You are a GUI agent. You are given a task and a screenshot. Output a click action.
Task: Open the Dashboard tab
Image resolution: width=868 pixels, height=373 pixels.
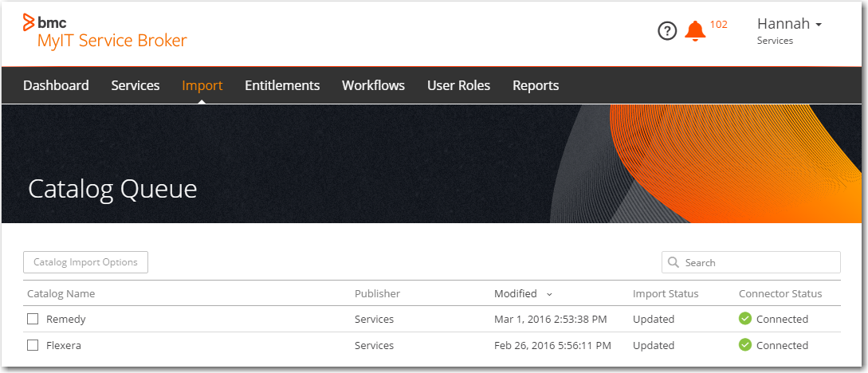click(56, 85)
